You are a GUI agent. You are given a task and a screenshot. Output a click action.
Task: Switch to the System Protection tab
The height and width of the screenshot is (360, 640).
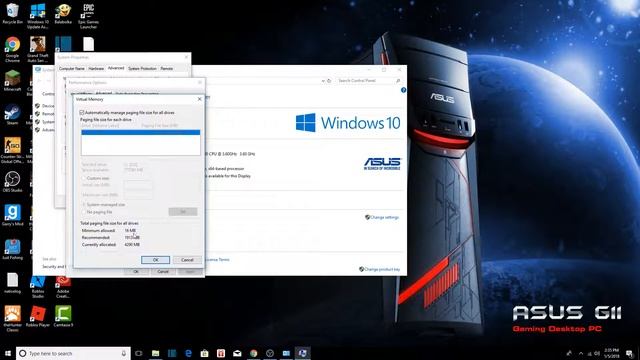click(142, 69)
